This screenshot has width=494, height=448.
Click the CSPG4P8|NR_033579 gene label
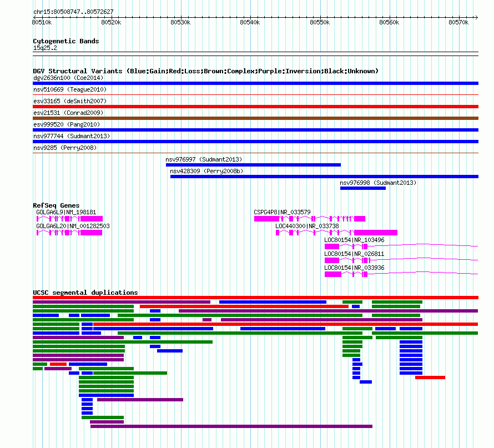tap(282, 213)
